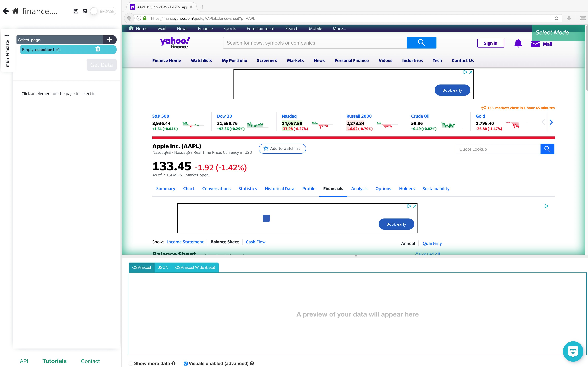Toggle the BROWSE mode switch
Viewport: 588px width, 367px height.
click(x=103, y=11)
